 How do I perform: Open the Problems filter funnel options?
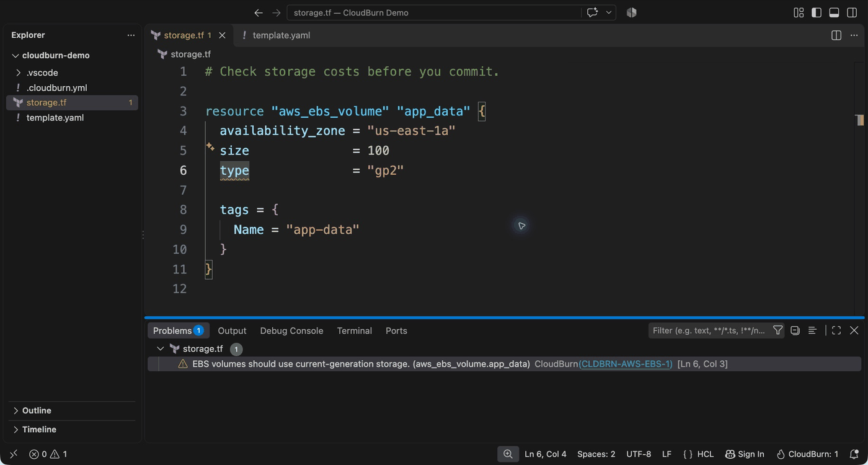pyautogui.click(x=777, y=330)
